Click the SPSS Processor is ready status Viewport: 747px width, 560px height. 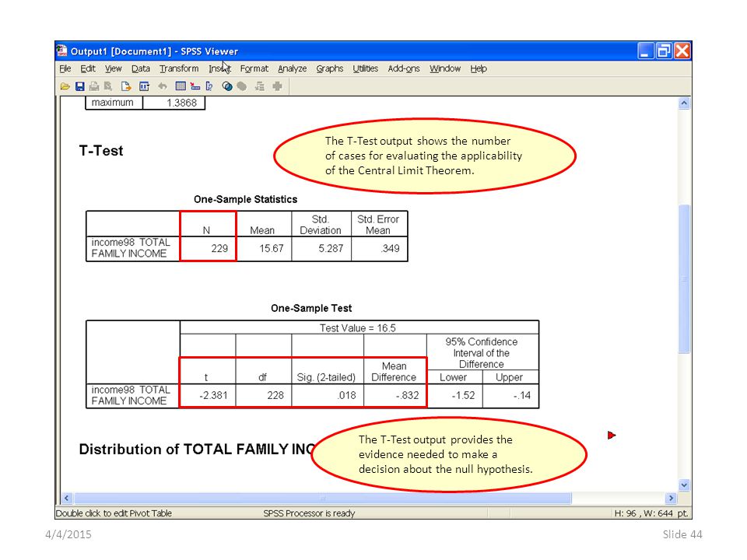point(309,513)
